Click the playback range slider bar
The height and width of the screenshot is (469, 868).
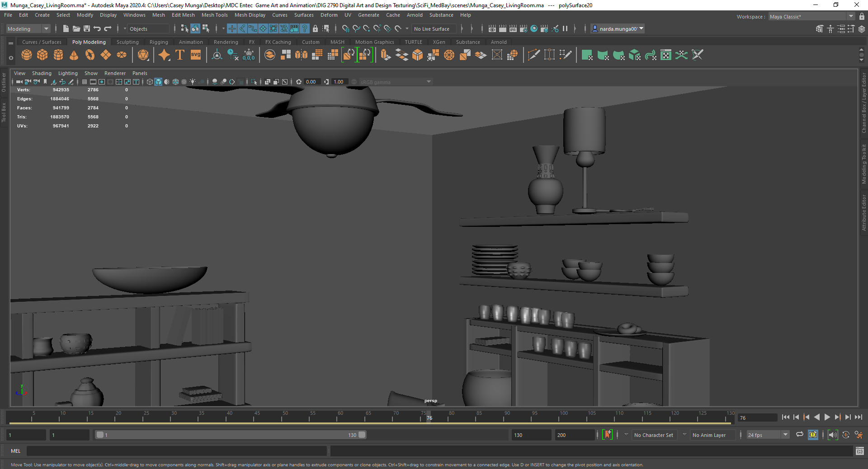pyautogui.click(x=231, y=435)
